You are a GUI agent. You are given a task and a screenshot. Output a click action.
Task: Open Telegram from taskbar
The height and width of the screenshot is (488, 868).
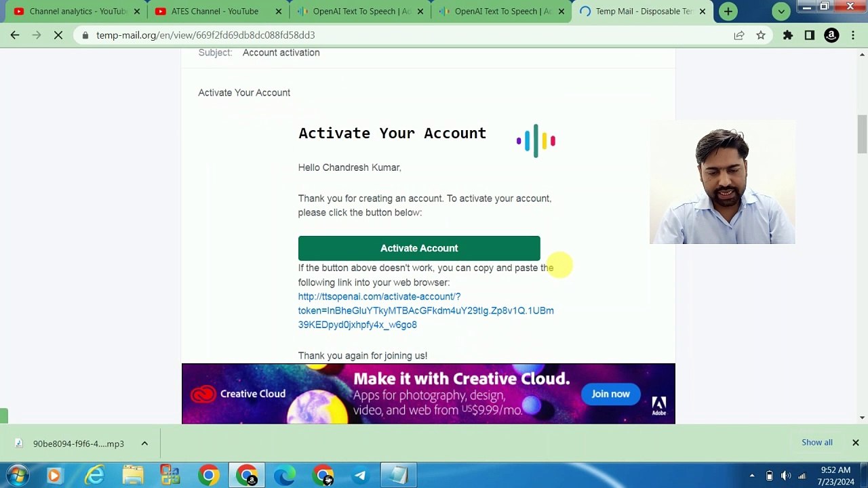coord(361,475)
